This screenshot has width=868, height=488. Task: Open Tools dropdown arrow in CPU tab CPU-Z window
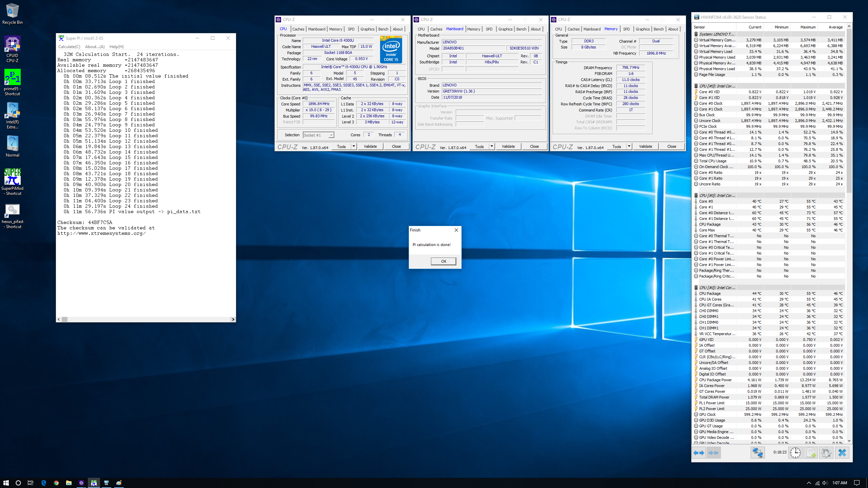click(x=354, y=146)
